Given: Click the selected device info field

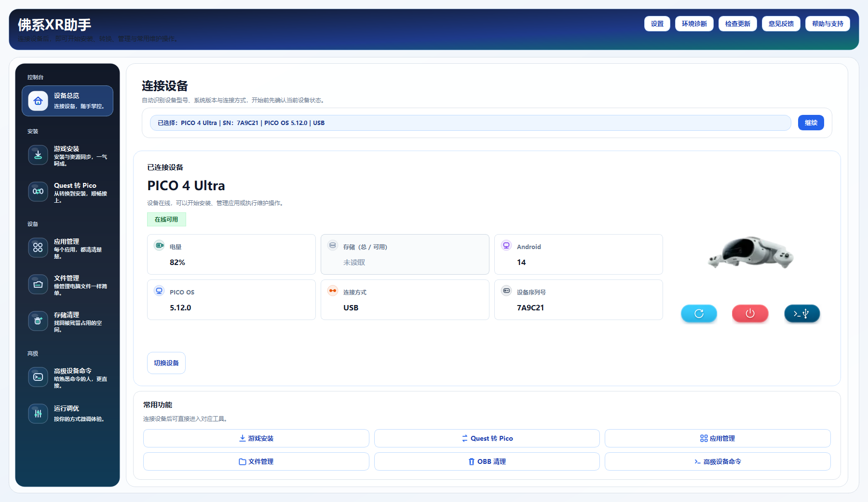Looking at the screenshot, I should pos(471,123).
